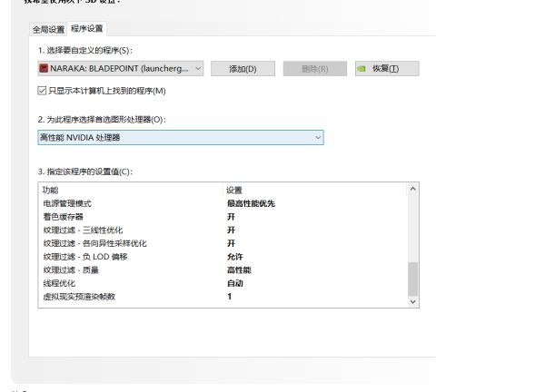Select the 纹理过滤 - 各向异性采样优化 row

223,243
